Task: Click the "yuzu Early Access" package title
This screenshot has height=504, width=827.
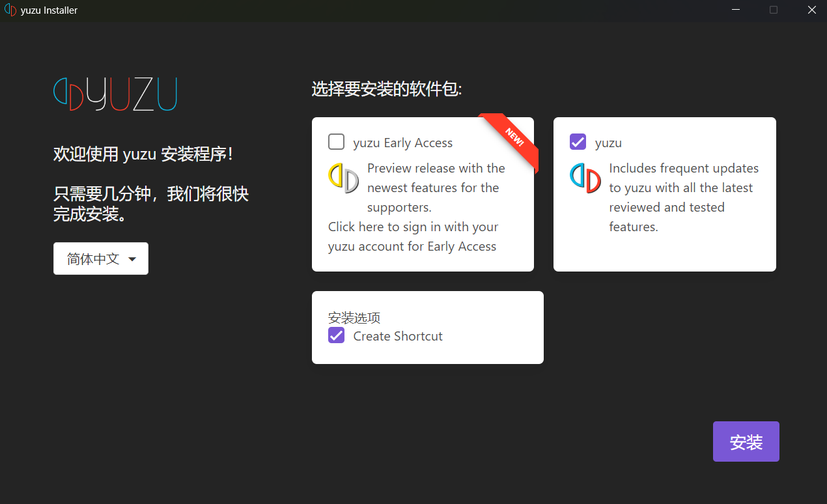Action: pos(402,143)
